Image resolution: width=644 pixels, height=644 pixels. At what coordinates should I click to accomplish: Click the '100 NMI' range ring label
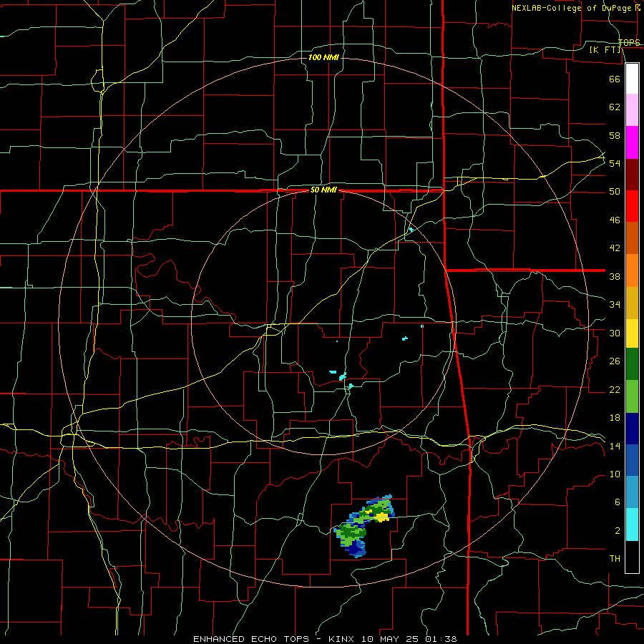323,57
